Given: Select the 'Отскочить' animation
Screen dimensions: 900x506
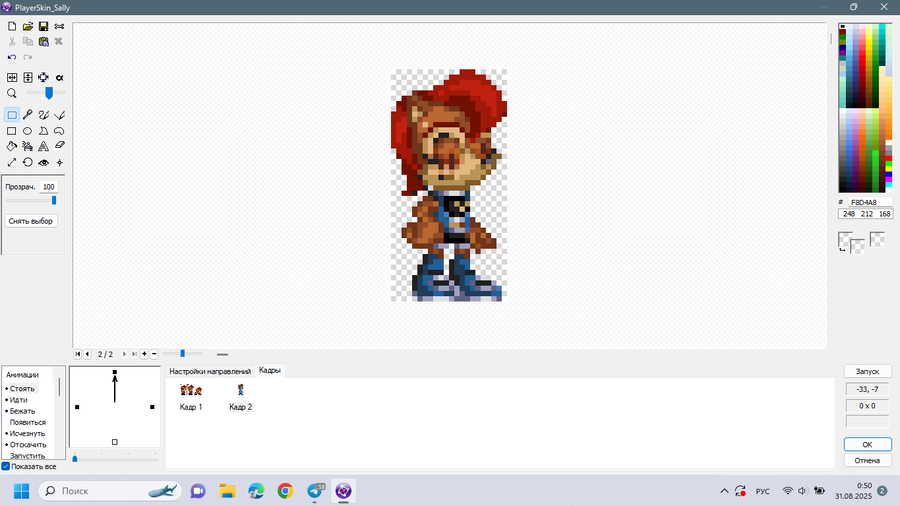Looking at the screenshot, I should 28,445.
